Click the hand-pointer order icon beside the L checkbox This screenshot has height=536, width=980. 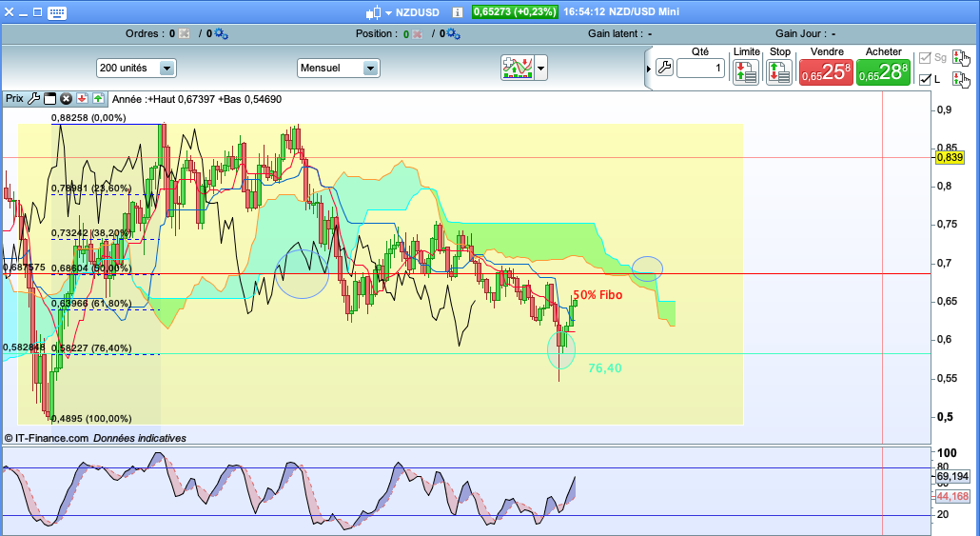[960, 79]
